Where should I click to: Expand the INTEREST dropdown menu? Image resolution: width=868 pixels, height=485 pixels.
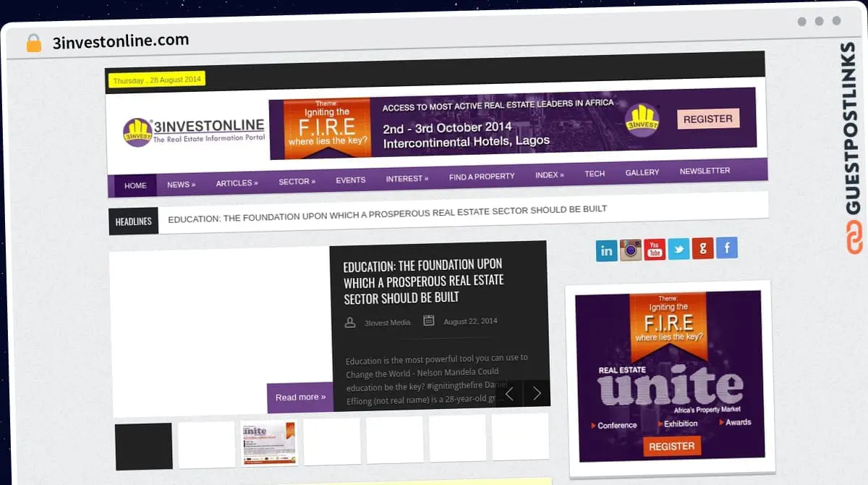point(407,179)
